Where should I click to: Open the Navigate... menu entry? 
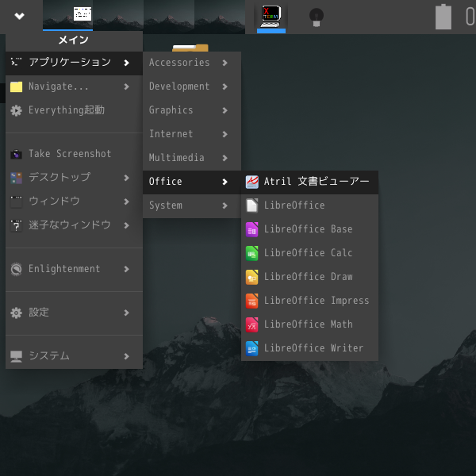[74, 86]
